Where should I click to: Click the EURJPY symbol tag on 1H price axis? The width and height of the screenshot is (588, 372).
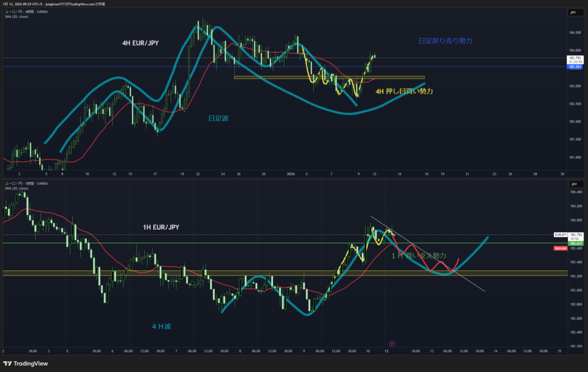pyautogui.click(x=560, y=235)
